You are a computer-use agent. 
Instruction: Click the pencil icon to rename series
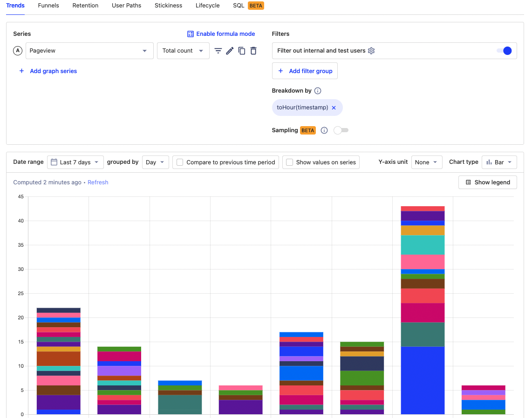point(230,51)
